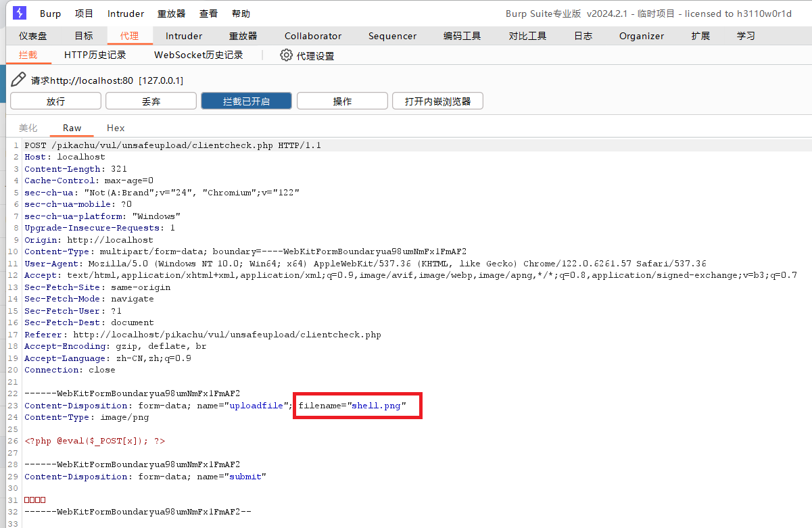Click the Content-Type: image/png line

point(87,417)
